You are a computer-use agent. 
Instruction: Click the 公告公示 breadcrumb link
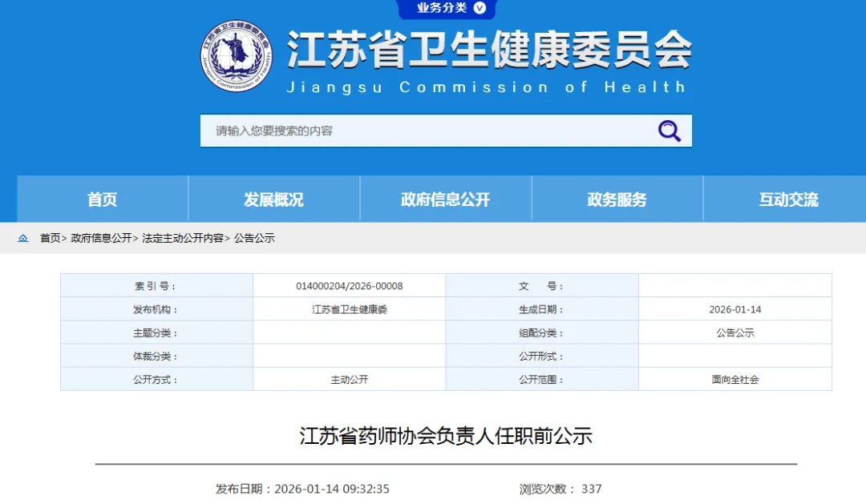click(254, 238)
